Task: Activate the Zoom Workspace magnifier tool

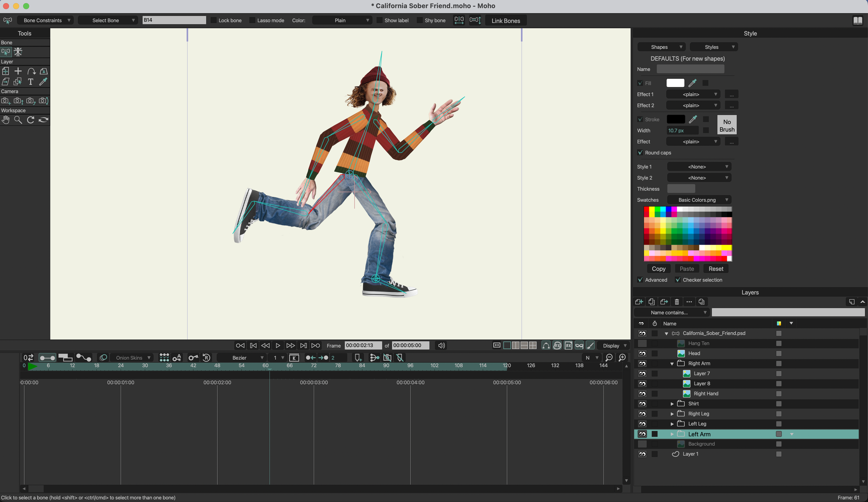Action: (18, 120)
